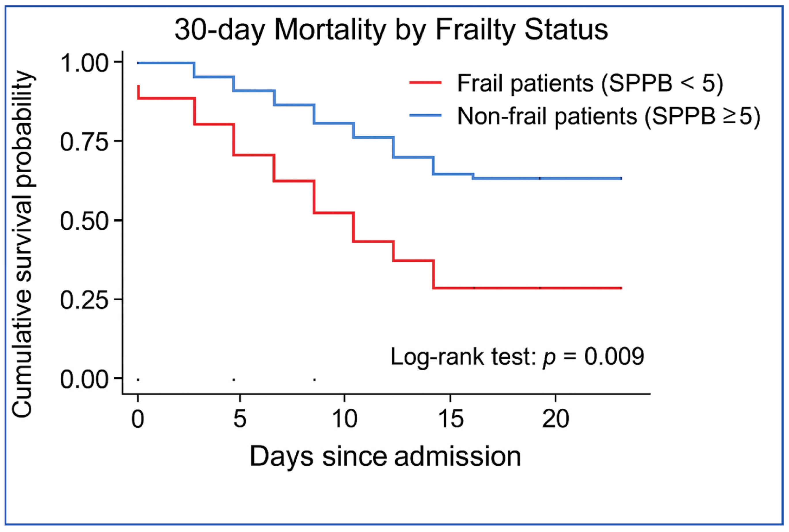
Task: Click the red curve's final plateau near 0.28
Action: tap(527, 288)
